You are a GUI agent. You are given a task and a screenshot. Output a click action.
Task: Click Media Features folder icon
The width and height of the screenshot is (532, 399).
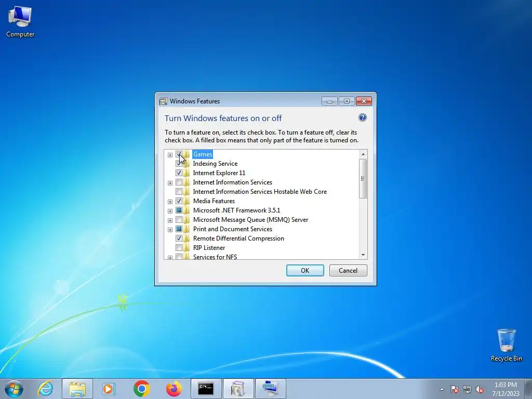pos(187,201)
